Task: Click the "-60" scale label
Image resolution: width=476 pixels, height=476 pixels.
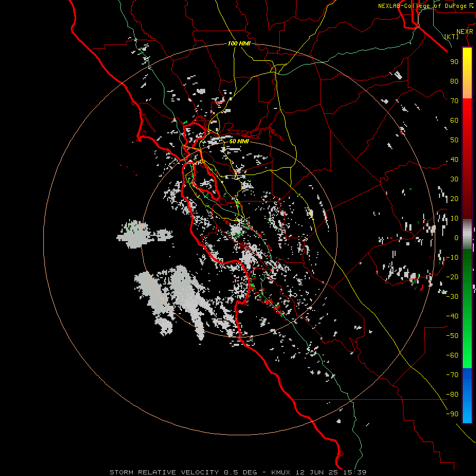Action: 452,355
